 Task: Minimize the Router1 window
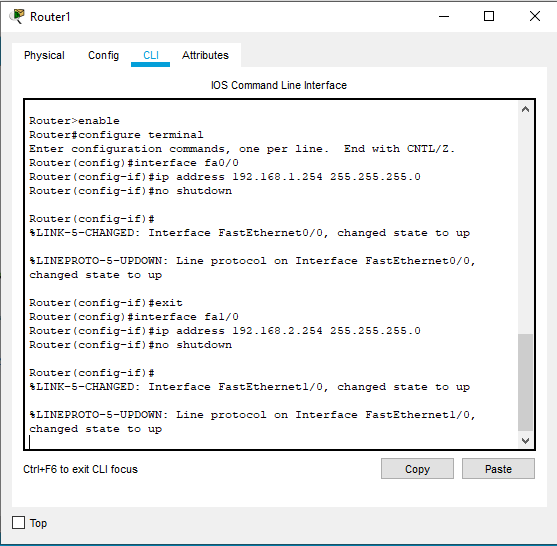(x=444, y=16)
